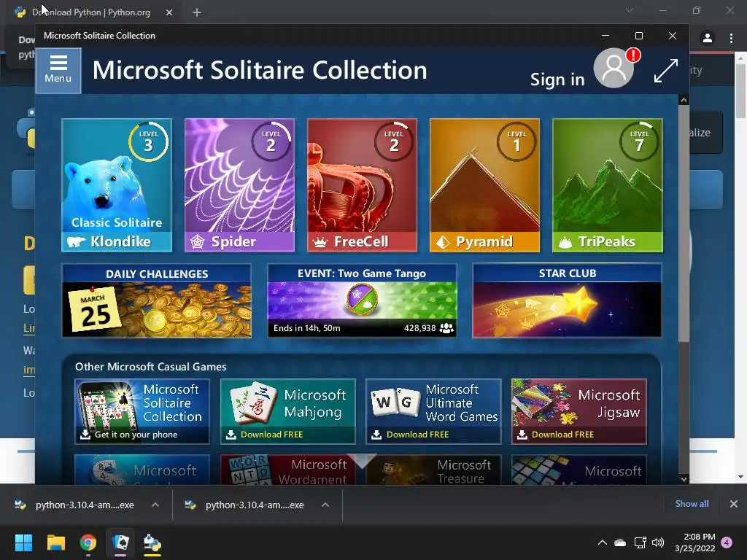The height and width of the screenshot is (560, 747).
Task: Open the Chrome tab search chevron
Action: pos(630,10)
